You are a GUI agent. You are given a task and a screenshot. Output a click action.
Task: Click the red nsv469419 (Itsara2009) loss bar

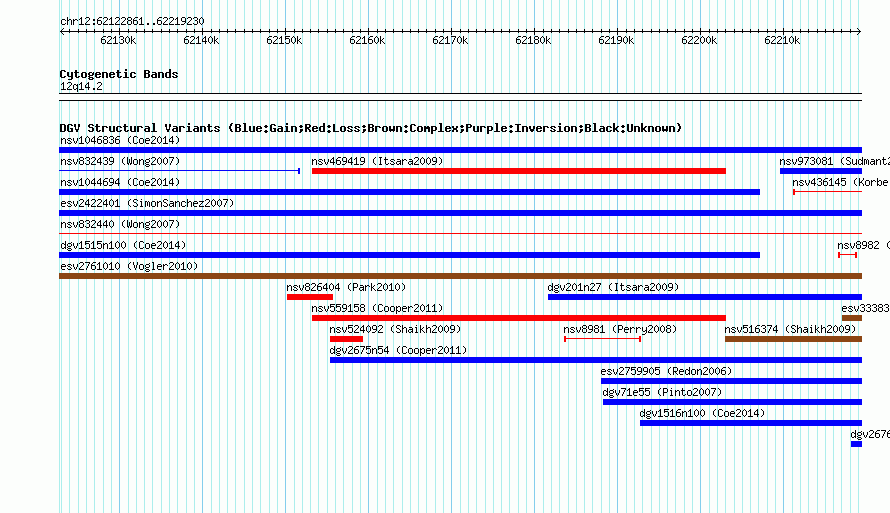pos(519,171)
